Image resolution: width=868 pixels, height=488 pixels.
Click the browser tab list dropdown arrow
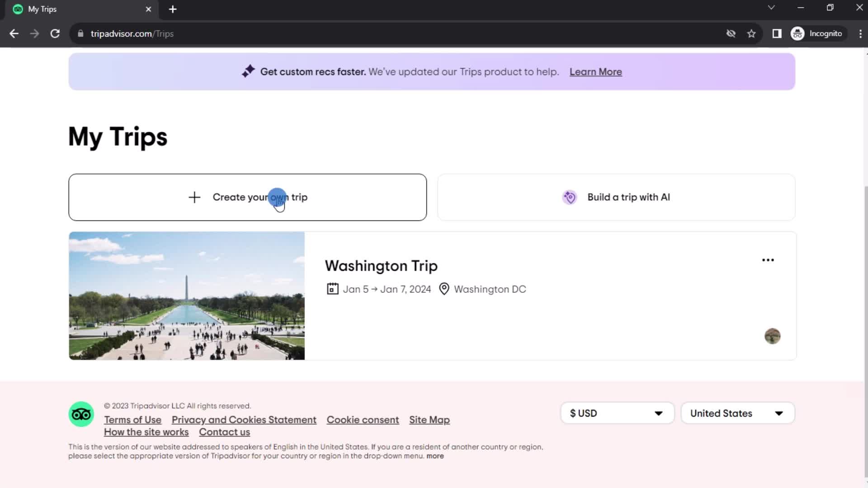click(771, 8)
